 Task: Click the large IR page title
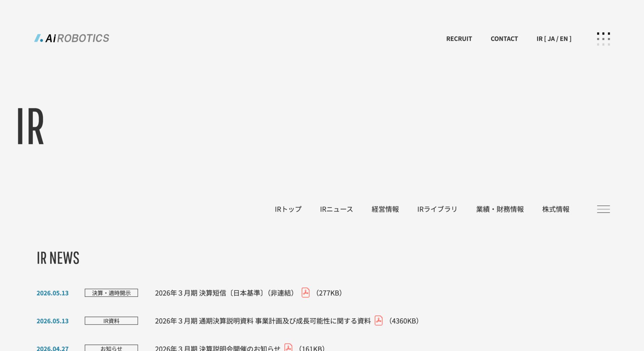click(31, 126)
